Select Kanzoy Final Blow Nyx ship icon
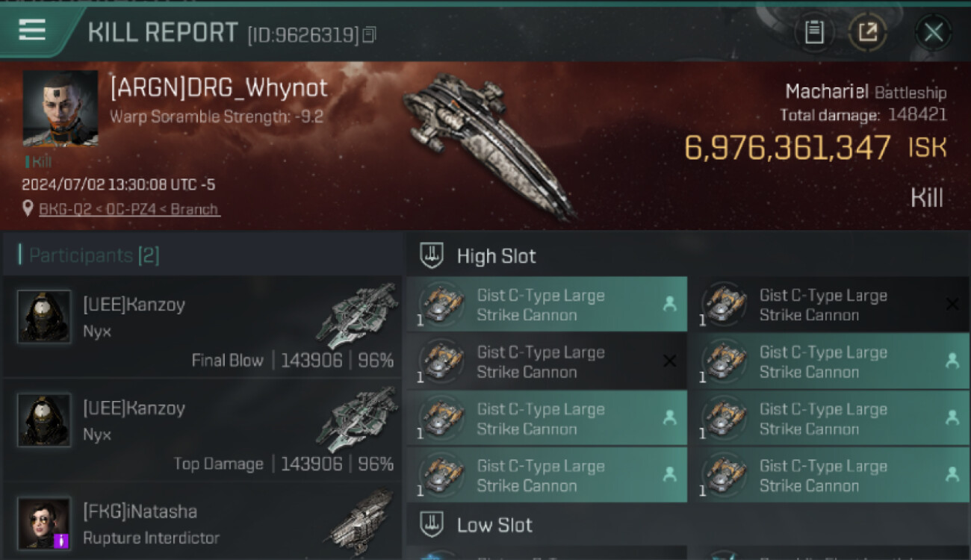This screenshot has width=971, height=560. tap(357, 317)
